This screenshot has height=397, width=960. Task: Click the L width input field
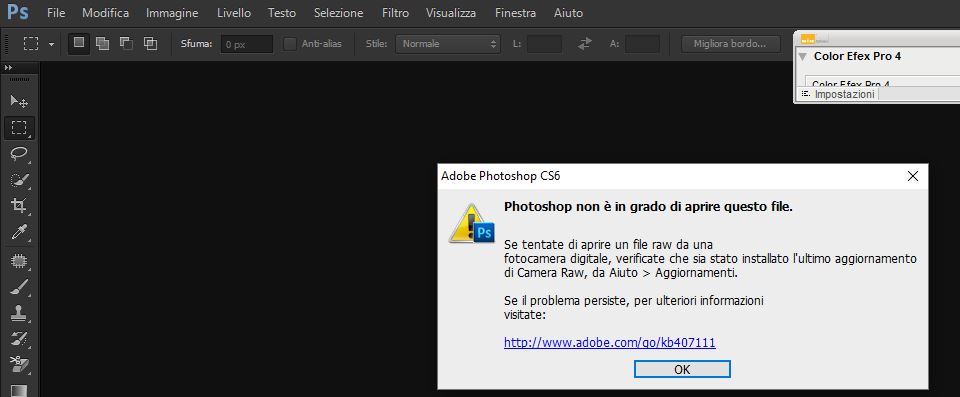544,43
